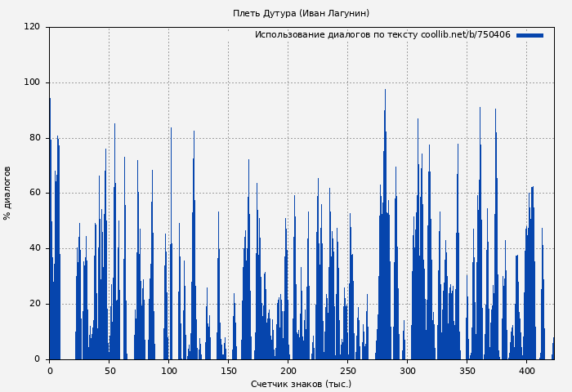Click the tallest bar peak near 280 thousand
572x392 pixels.
[385, 91]
